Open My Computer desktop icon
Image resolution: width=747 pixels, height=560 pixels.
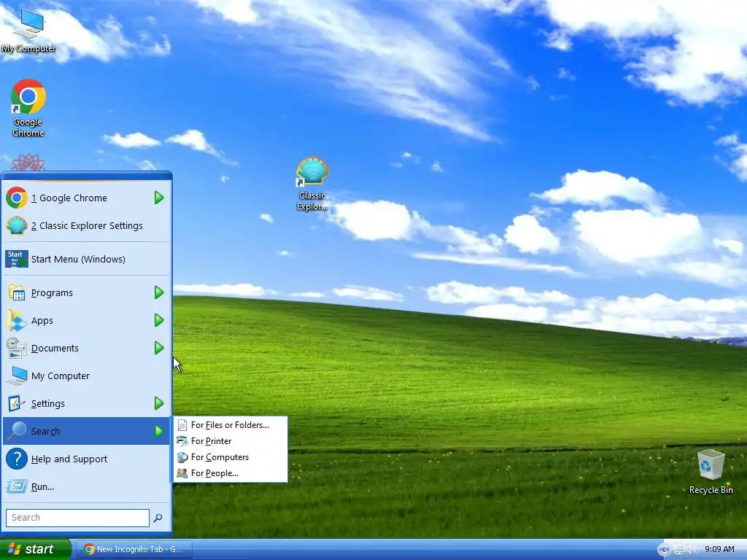tap(28, 31)
